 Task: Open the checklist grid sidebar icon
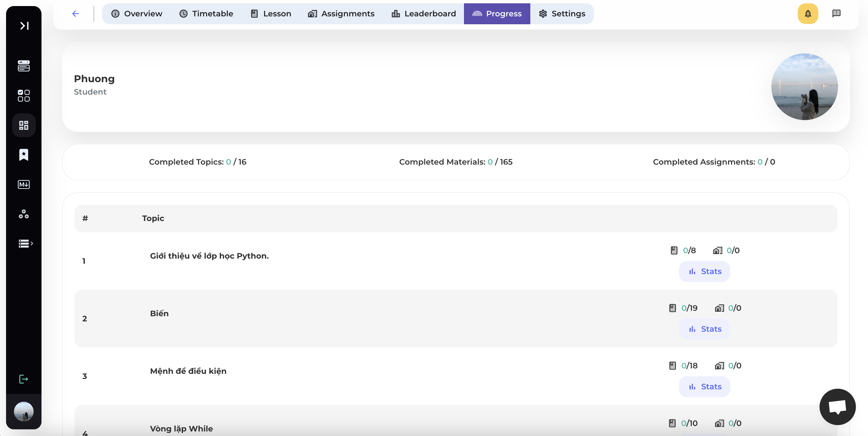(x=24, y=96)
